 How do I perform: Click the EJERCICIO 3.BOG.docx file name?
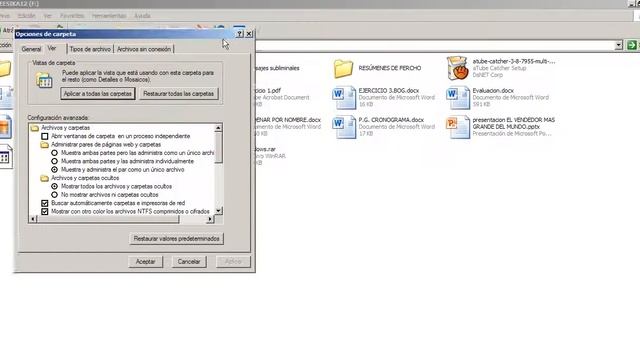point(389,91)
